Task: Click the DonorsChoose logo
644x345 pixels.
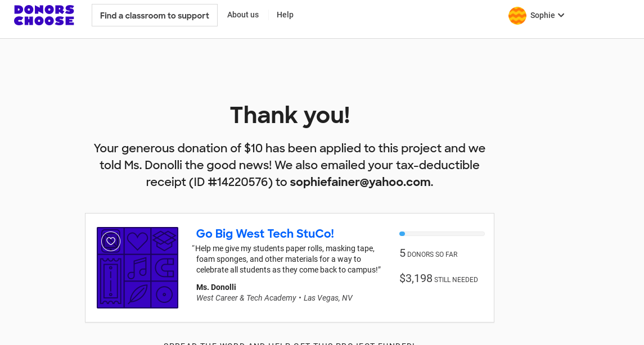Action: pos(44,15)
